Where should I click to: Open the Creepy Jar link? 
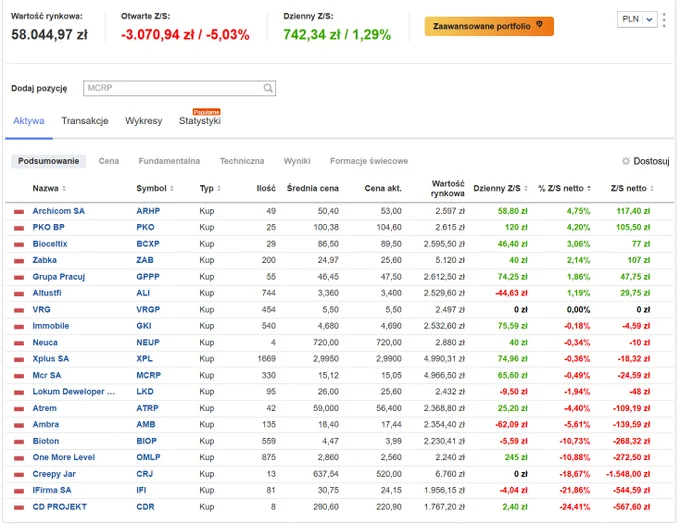pos(54,474)
